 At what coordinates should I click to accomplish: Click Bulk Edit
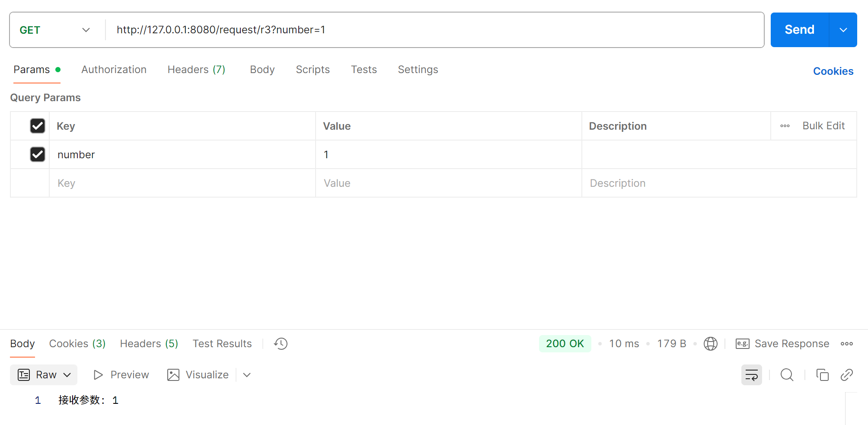pyautogui.click(x=823, y=126)
